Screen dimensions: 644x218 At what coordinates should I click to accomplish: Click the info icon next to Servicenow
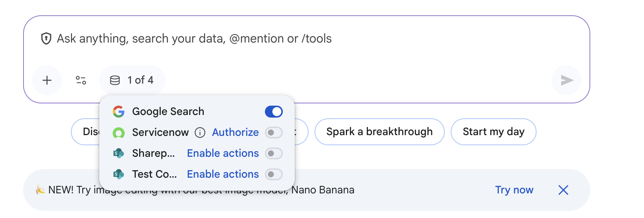[x=200, y=132]
